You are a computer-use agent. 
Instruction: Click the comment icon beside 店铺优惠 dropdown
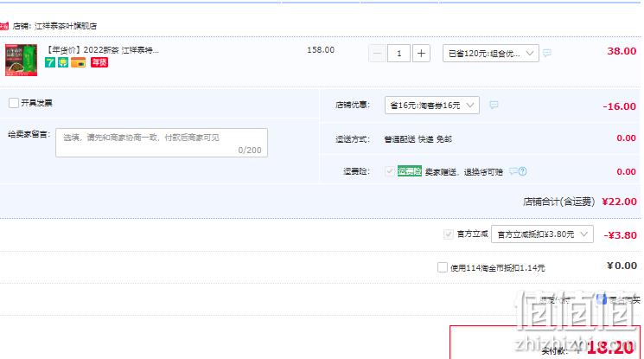pyautogui.click(x=494, y=106)
